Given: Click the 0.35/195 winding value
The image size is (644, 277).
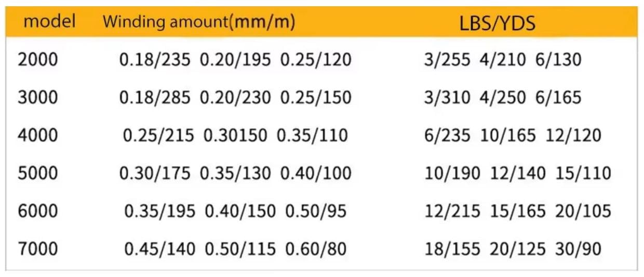Looking at the screenshot, I should click(159, 211).
